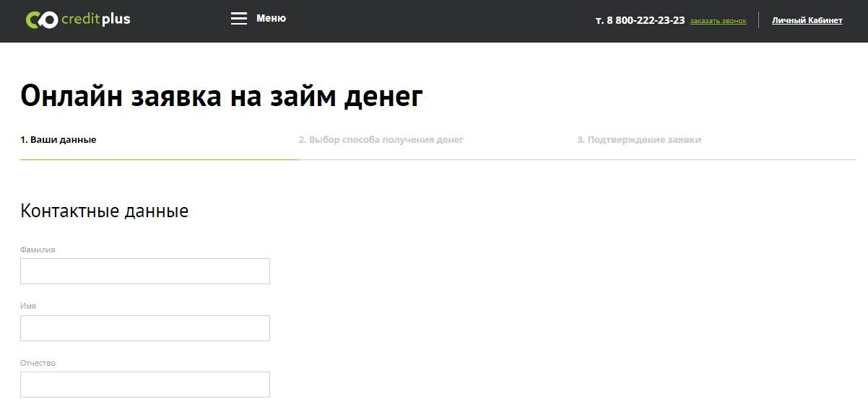Click the Контактные данные section heading
Image resolution: width=868 pixels, height=404 pixels.
pyautogui.click(x=105, y=211)
